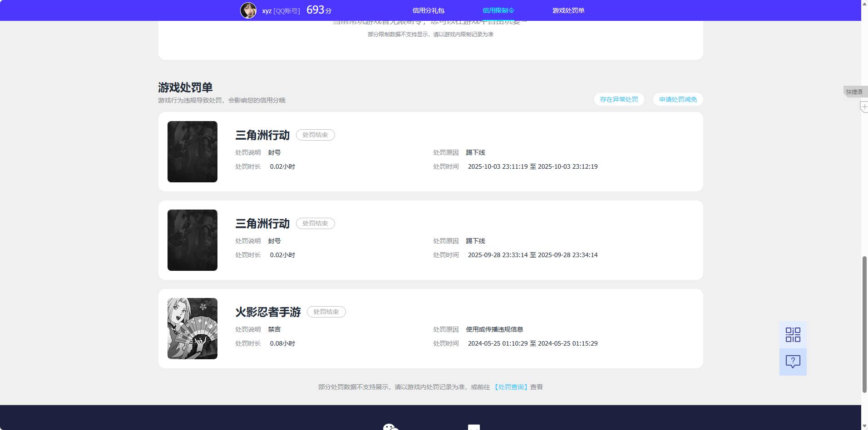Go to the 游戏处罚单 tab

pos(568,10)
